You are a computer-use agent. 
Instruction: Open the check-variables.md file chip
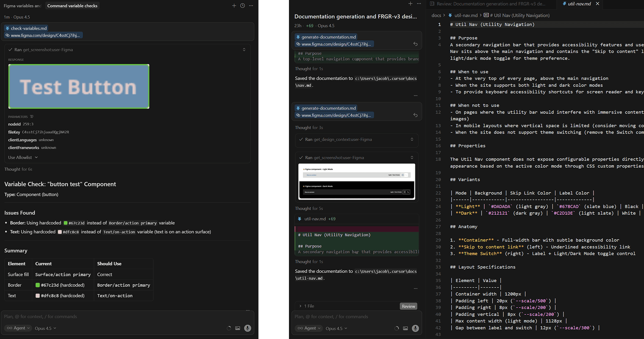(x=26, y=28)
